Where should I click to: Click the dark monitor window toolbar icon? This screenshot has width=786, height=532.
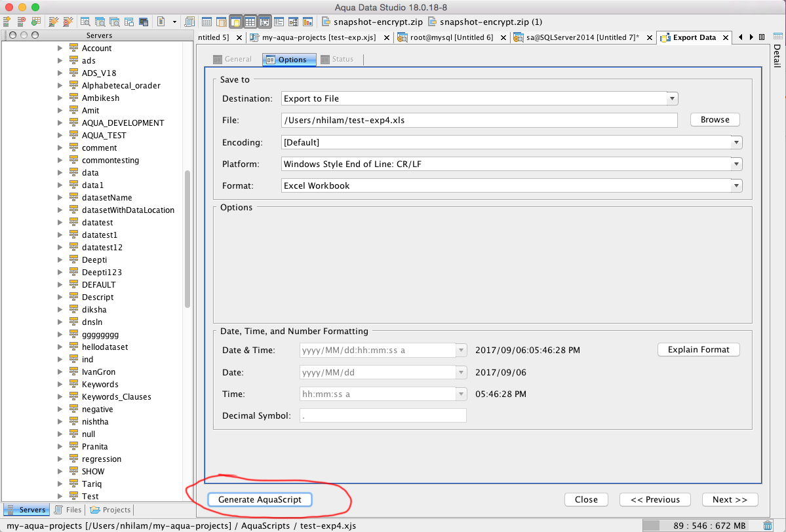(144, 22)
